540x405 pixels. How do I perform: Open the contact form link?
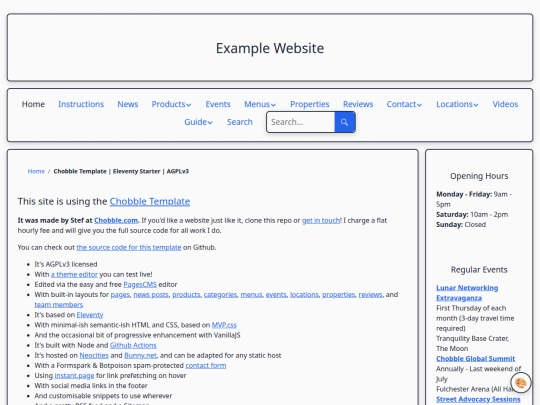point(206,365)
